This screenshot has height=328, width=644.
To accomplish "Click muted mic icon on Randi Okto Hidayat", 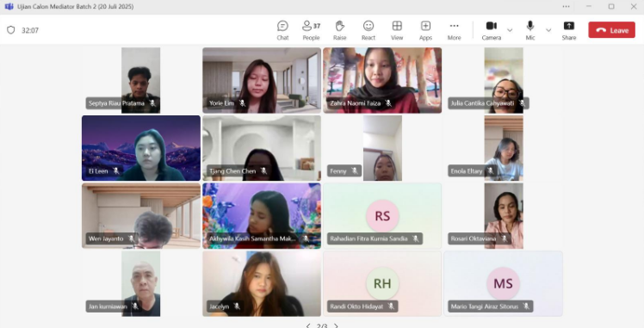I will 391,306.
